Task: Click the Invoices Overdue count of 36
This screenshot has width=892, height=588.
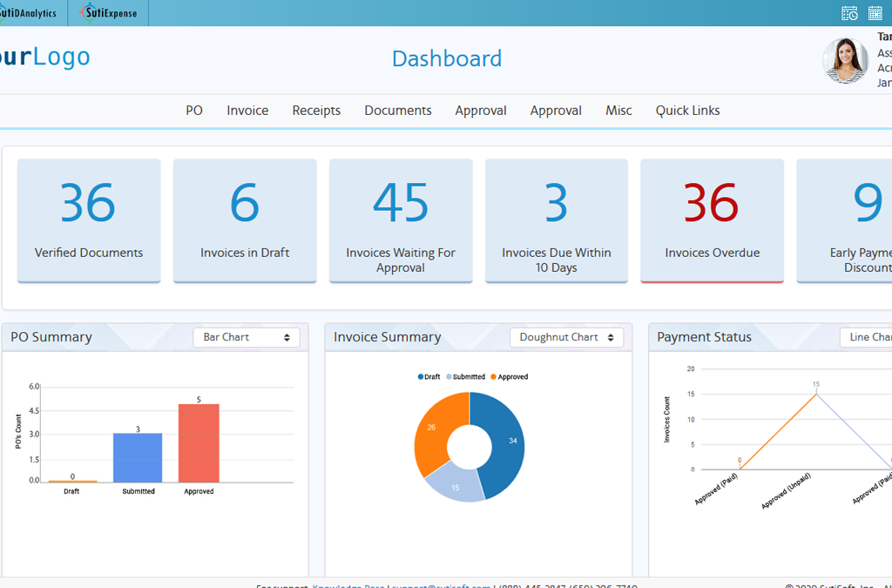Action: [712, 201]
